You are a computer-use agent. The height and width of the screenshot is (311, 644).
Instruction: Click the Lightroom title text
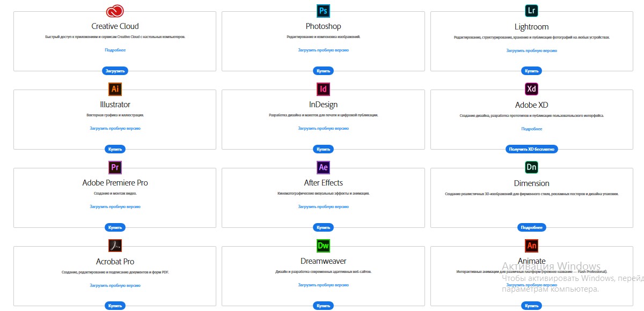531,27
